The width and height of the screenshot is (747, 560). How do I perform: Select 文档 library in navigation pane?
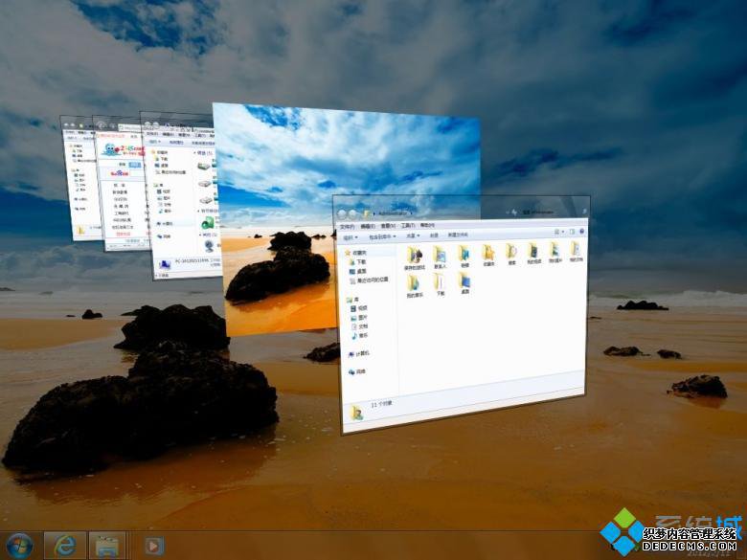click(360, 326)
